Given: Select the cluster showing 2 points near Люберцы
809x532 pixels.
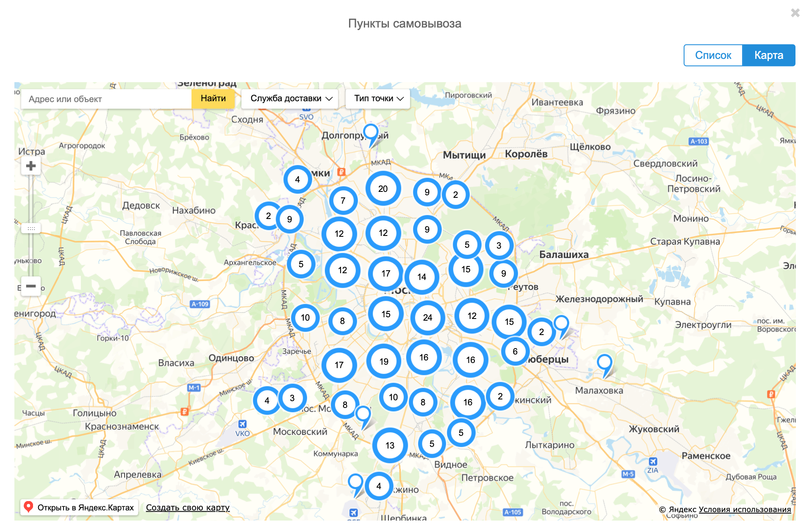Looking at the screenshot, I should coord(541,332).
